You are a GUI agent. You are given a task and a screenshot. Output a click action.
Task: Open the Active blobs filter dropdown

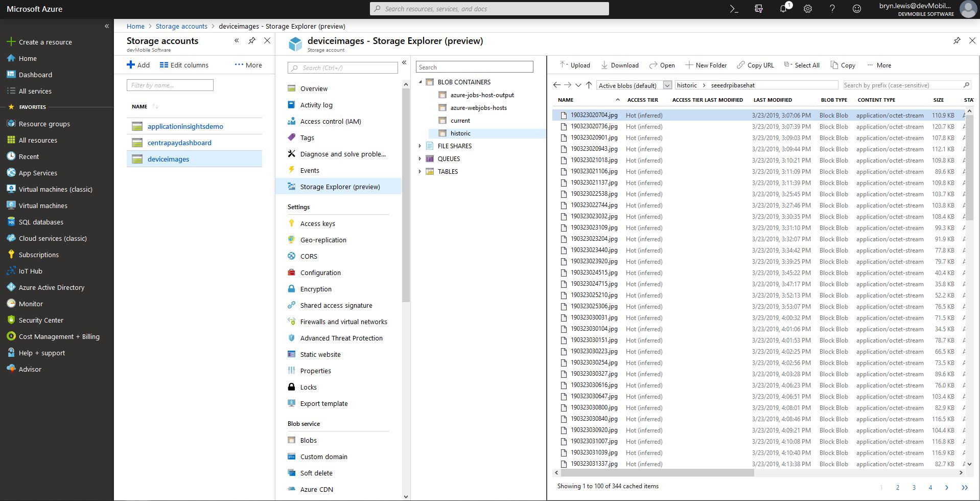click(x=667, y=85)
